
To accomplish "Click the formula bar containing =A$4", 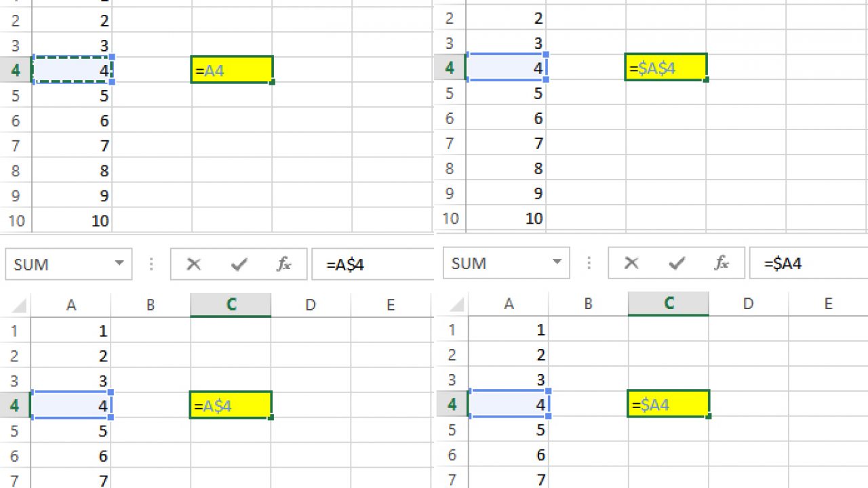I will pos(373,264).
